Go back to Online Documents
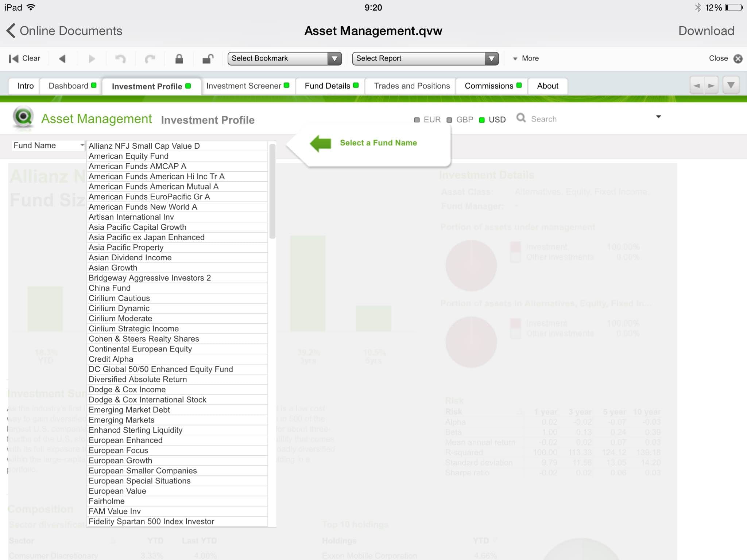Viewport: 747px width, 560px height. (65, 31)
